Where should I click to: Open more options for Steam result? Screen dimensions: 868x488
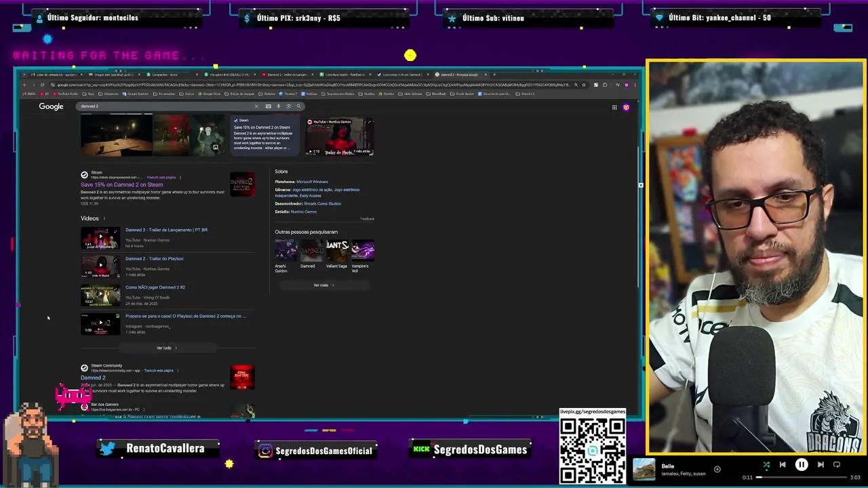click(180, 178)
